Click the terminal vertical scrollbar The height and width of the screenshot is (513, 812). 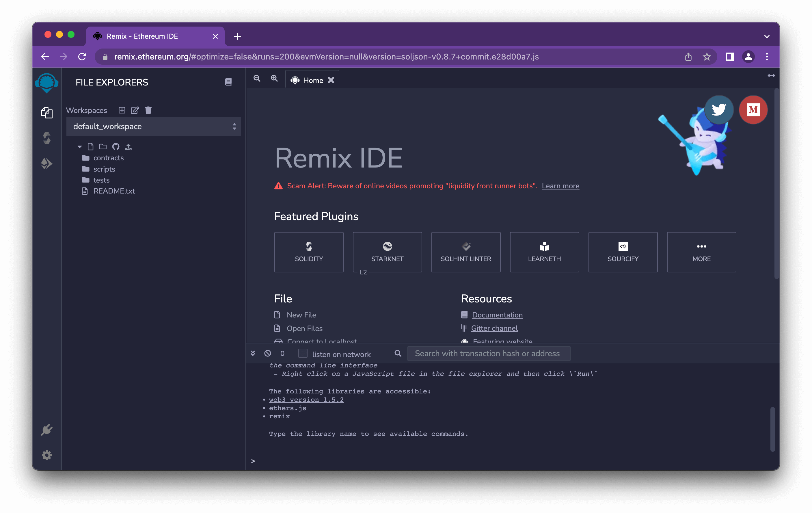pos(772,429)
